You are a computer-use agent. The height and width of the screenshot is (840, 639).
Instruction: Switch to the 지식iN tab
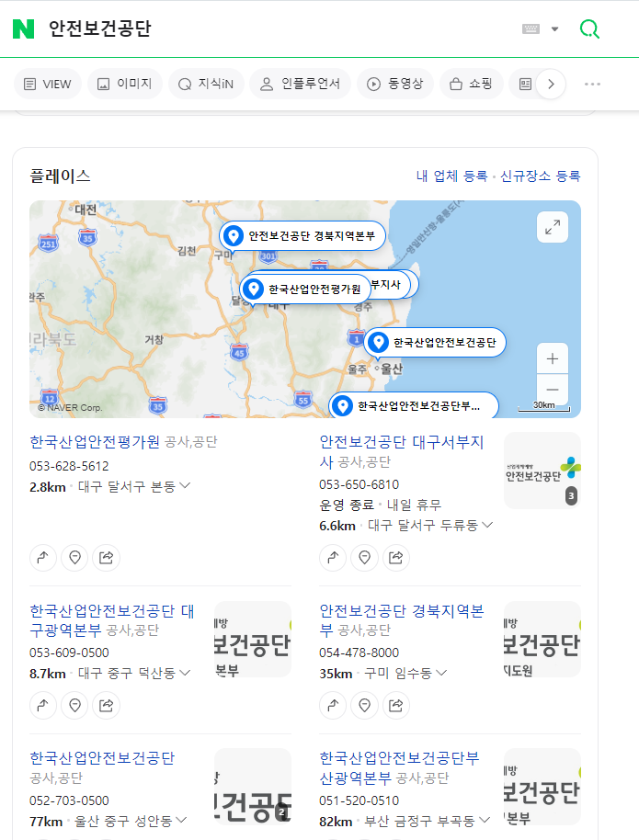pos(206,85)
